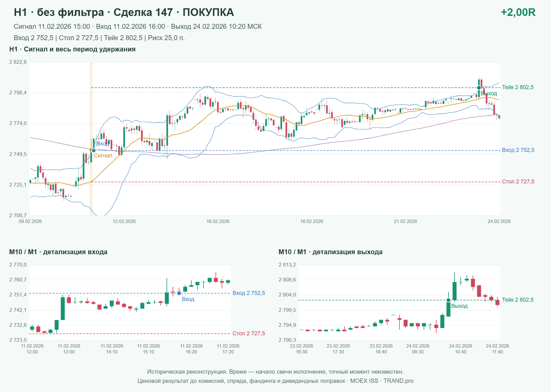The image size is (551, 392).
Task: Click 'M10 / M1 · детализация входа' heading
Action: point(58,252)
